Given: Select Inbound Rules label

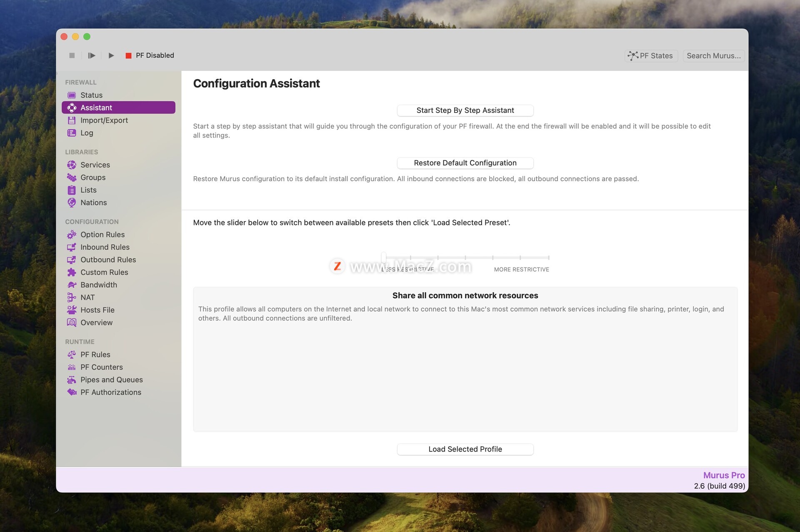Looking at the screenshot, I should click(x=105, y=247).
